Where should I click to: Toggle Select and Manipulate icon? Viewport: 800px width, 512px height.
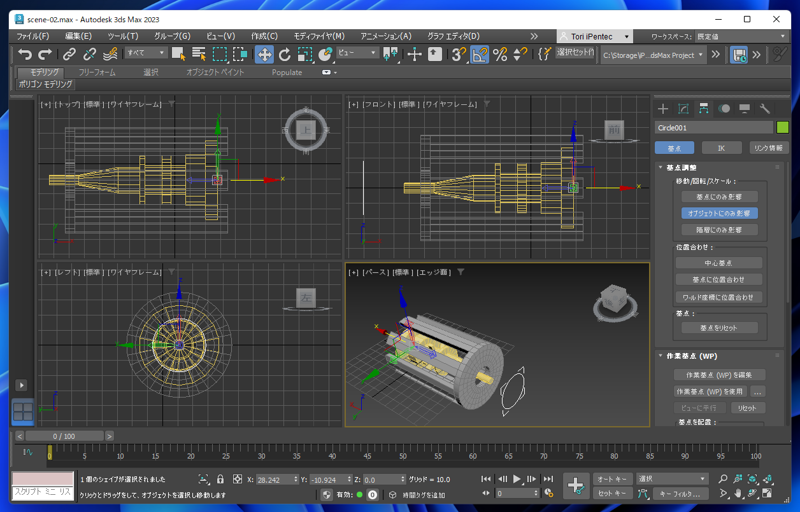pyautogui.click(x=414, y=54)
